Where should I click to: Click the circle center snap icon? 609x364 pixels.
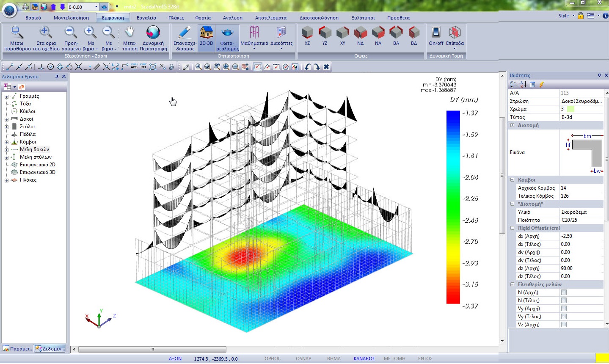click(x=50, y=67)
